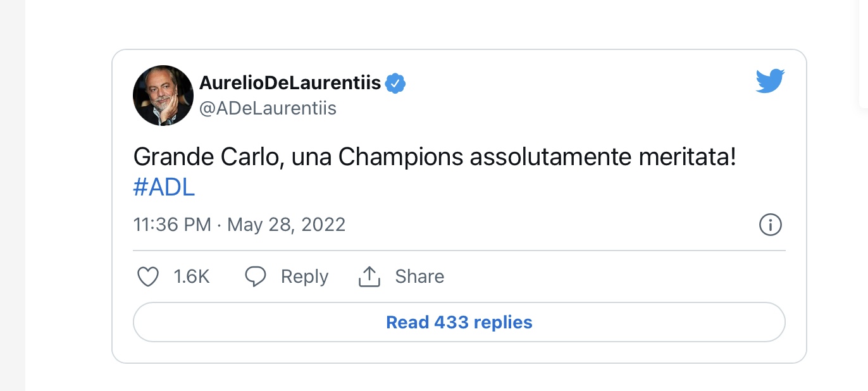Viewport: 868px width, 391px height.
Task: Click the reply speech bubble icon
Action: point(256,276)
